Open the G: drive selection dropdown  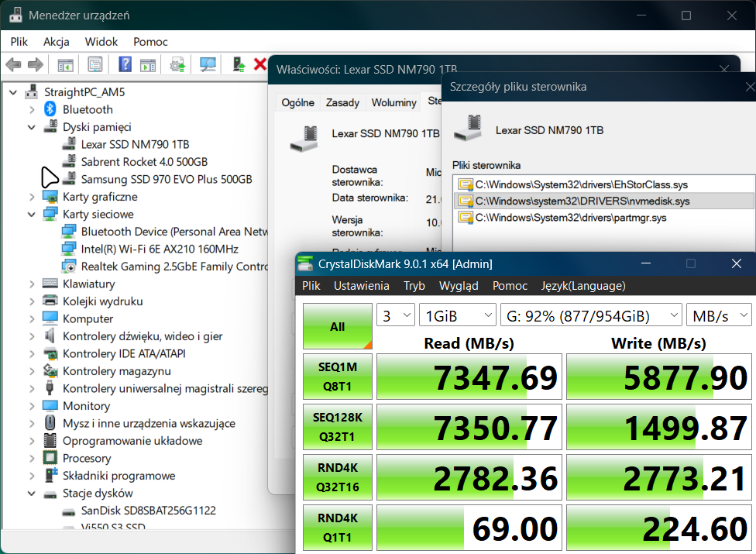590,316
